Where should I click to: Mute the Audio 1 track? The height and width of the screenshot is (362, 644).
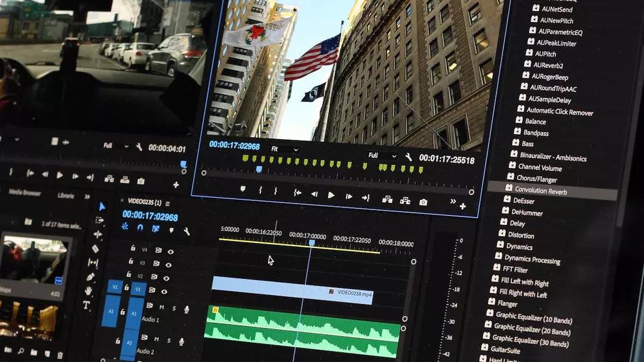(x=162, y=307)
